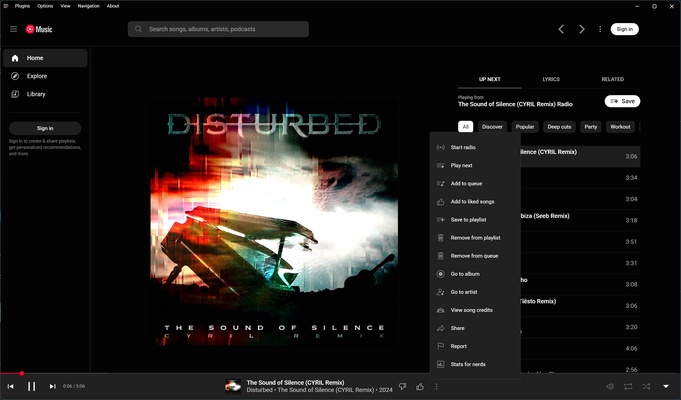Select the Deep cuts filter chip
The image size is (681, 400).
point(559,127)
